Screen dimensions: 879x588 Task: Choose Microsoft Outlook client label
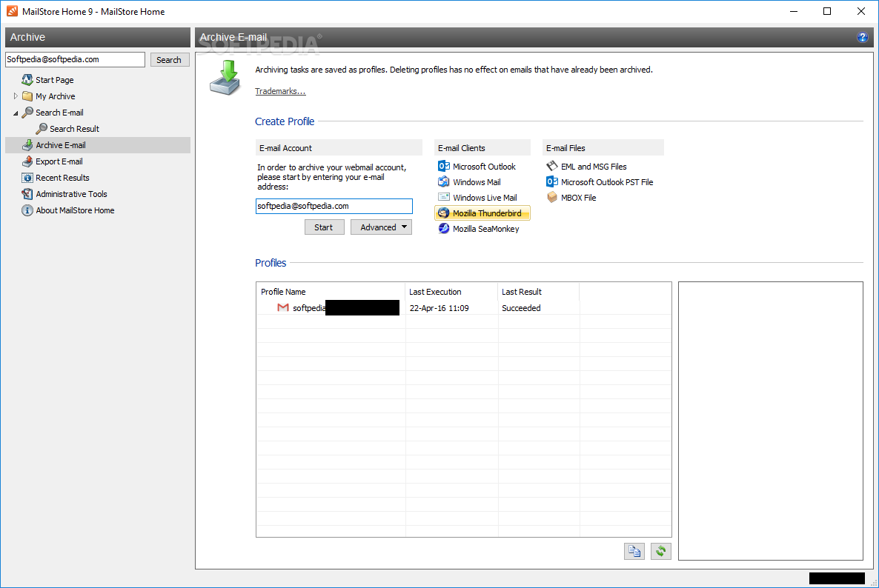click(x=484, y=167)
